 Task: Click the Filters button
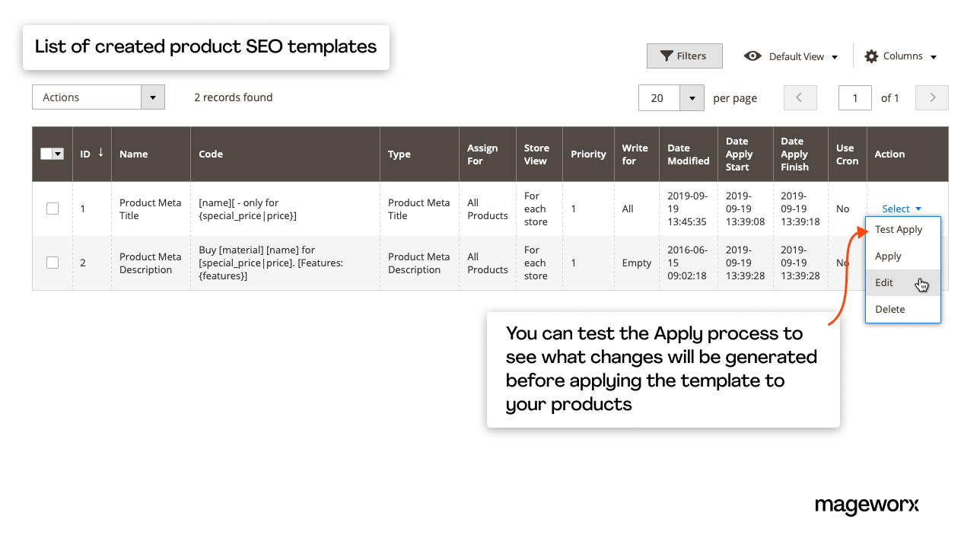click(684, 56)
